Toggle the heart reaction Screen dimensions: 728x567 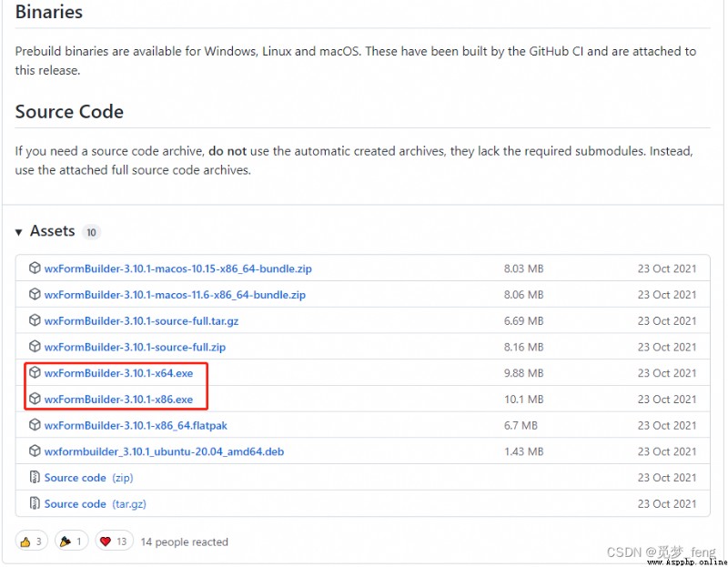[x=114, y=541]
